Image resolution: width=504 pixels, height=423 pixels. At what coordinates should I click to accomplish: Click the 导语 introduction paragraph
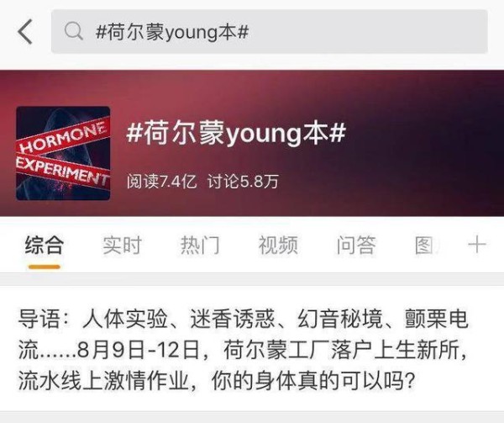[243, 350]
